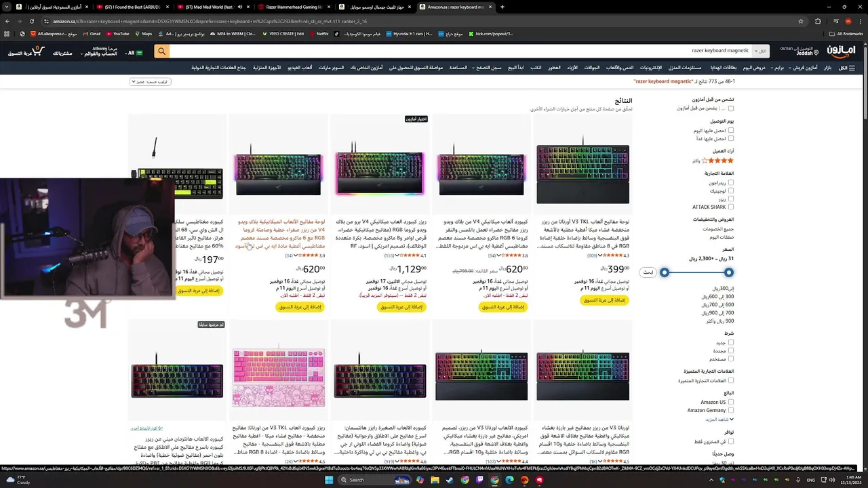Open Steam from the taskbar
Viewport: 868px width, 488px height.
(x=449, y=480)
